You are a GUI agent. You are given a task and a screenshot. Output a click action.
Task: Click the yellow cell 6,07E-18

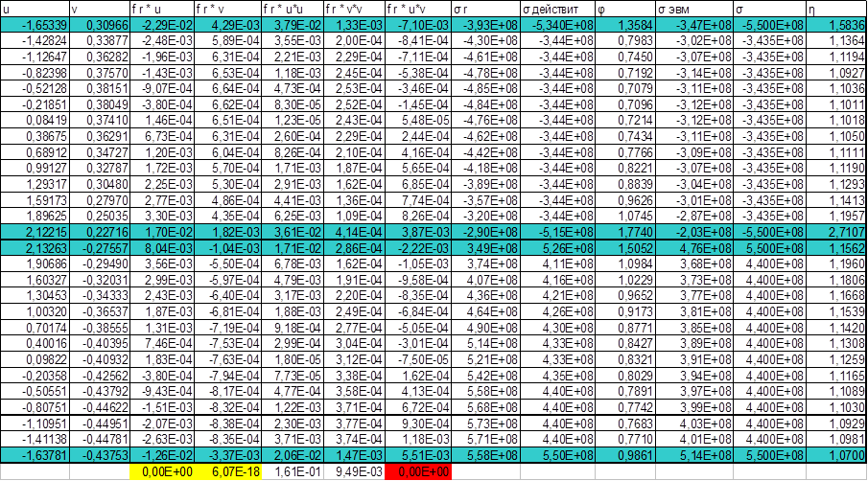227,471
